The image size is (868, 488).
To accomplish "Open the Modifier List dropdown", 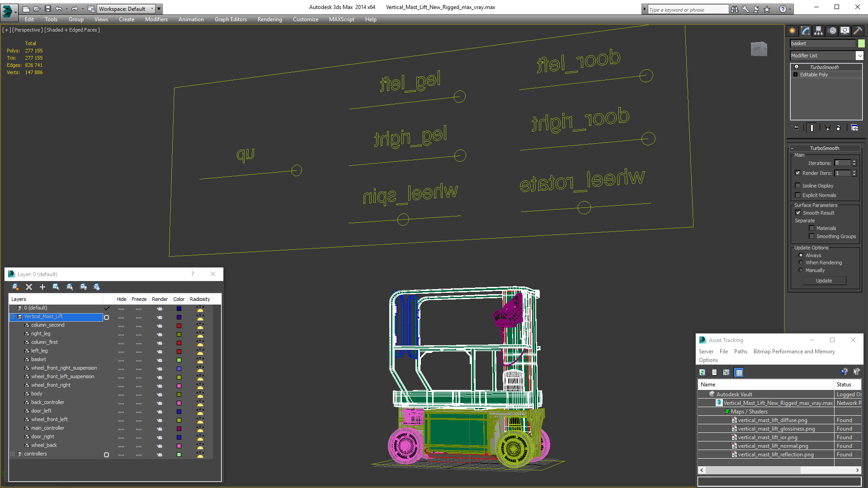I will 859,56.
